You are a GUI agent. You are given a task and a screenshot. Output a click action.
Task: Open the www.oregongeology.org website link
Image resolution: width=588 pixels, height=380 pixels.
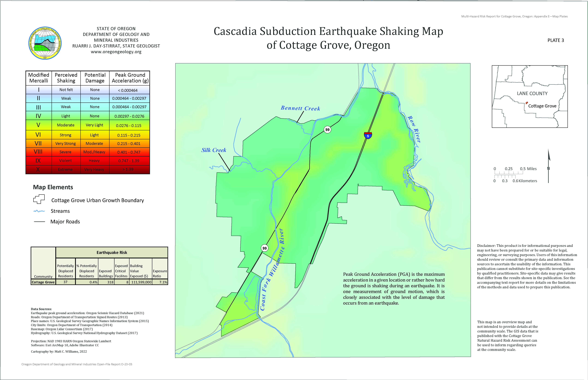(x=116, y=52)
